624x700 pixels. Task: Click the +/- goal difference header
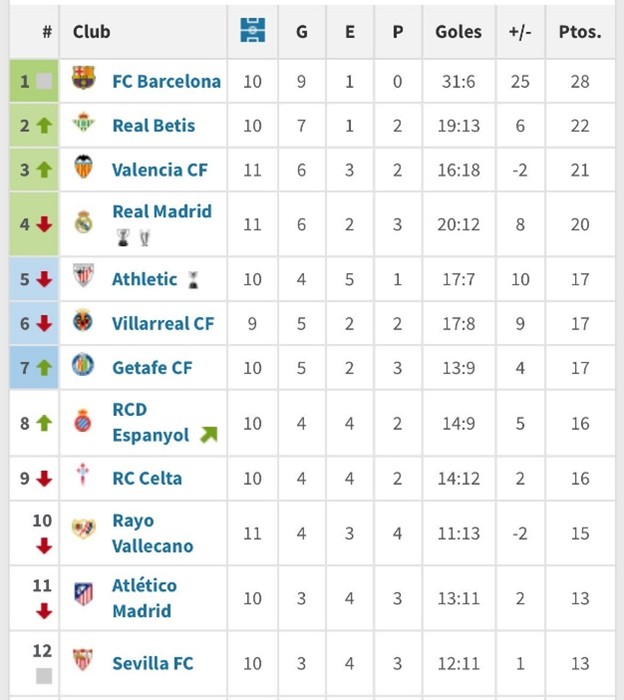click(x=520, y=32)
